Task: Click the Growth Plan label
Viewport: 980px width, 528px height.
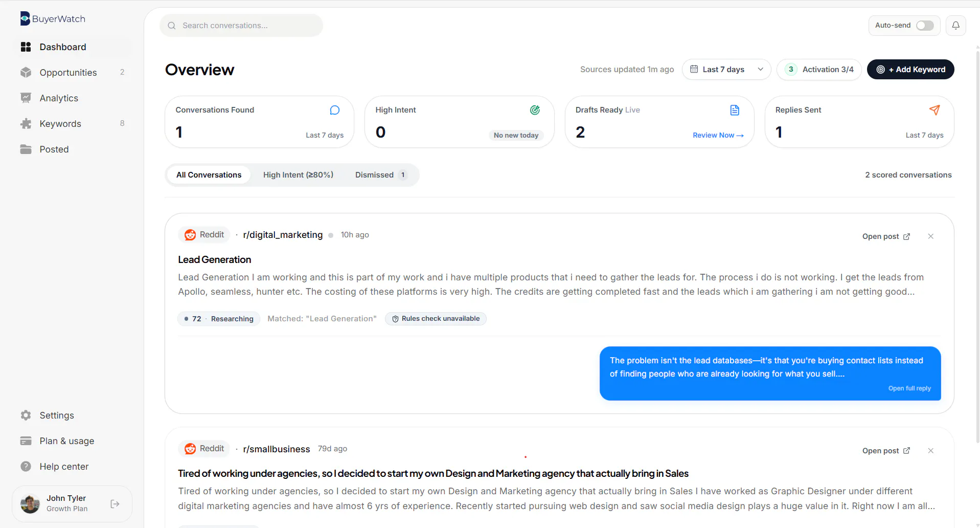Action: click(67, 509)
